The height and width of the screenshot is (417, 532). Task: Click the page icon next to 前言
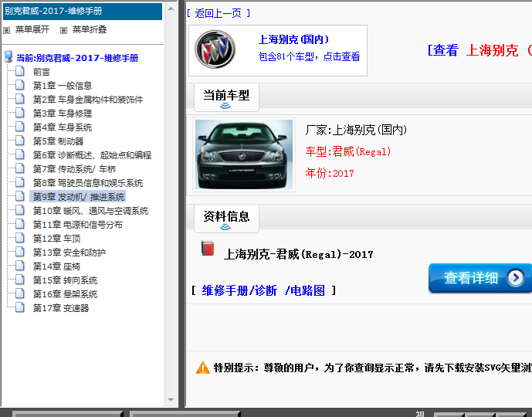point(20,71)
